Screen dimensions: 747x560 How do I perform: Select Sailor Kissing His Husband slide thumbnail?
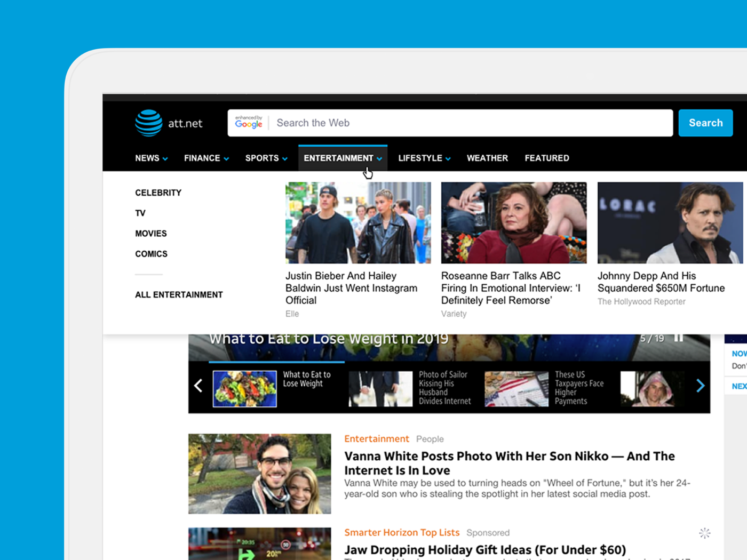coord(380,389)
